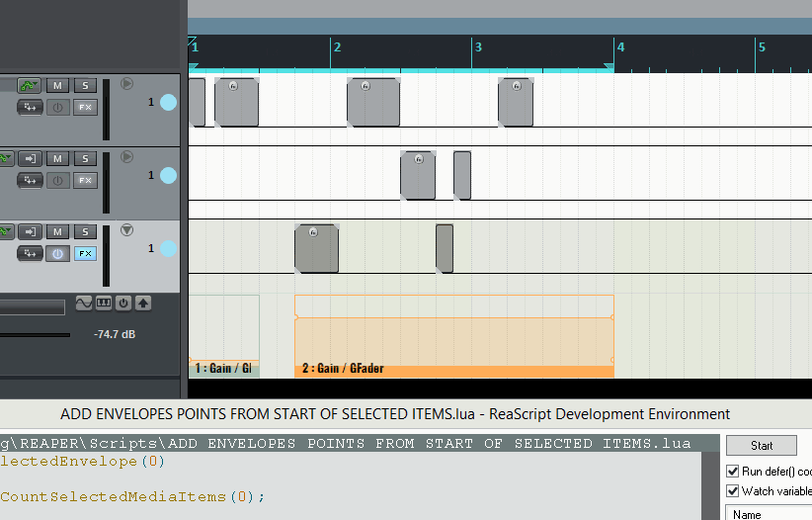Open the envelope menu on the top track

pos(29,86)
